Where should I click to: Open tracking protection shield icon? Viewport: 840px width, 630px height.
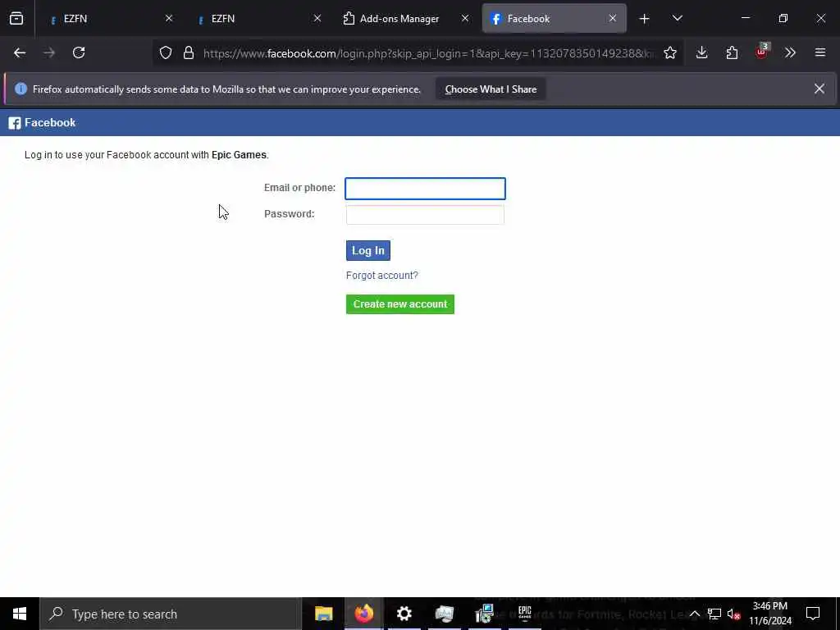166,52
